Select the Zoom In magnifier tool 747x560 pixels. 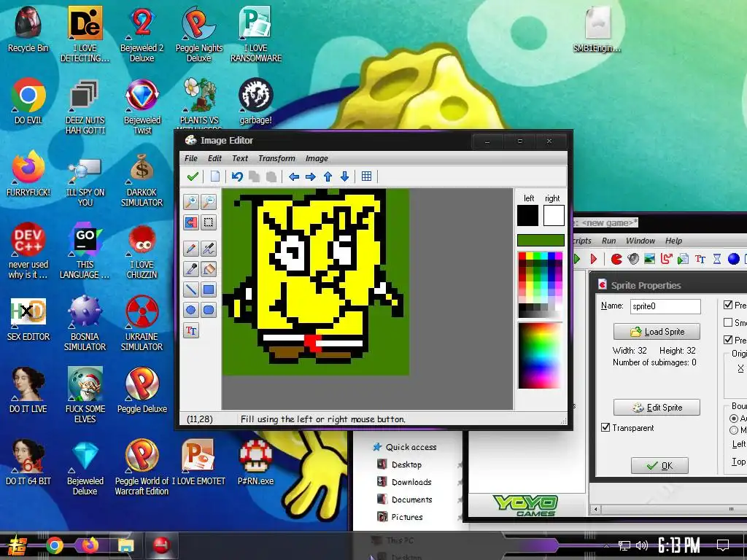(191, 202)
